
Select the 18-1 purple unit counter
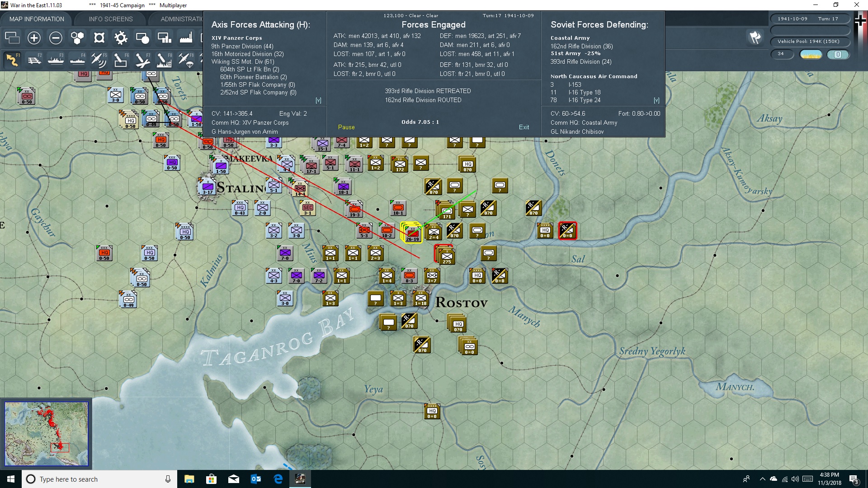343,187
